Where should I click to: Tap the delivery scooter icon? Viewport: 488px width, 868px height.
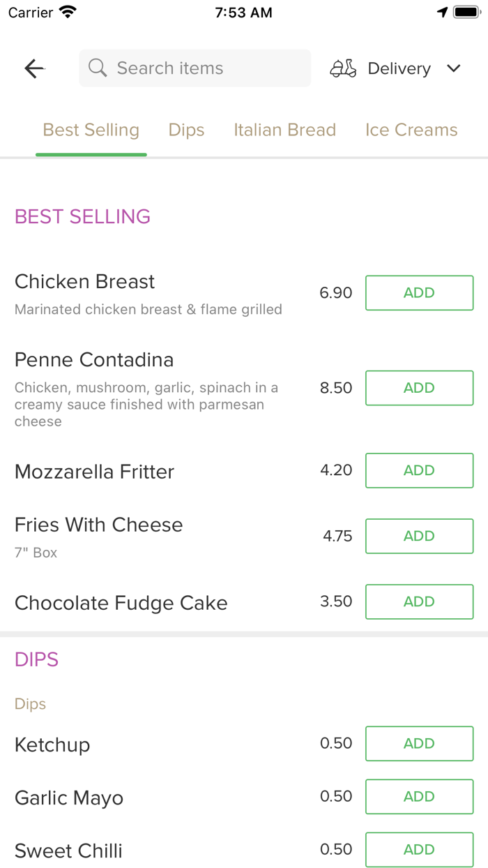click(x=343, y=68)
